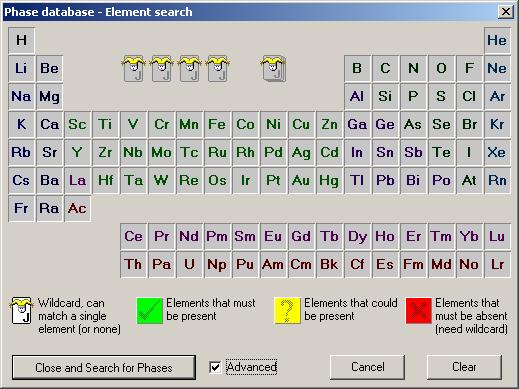Image resolution: width=519 pixels, height=389 pixels.
Task: Select the yttrium Y element
Action: pos(78,152)
